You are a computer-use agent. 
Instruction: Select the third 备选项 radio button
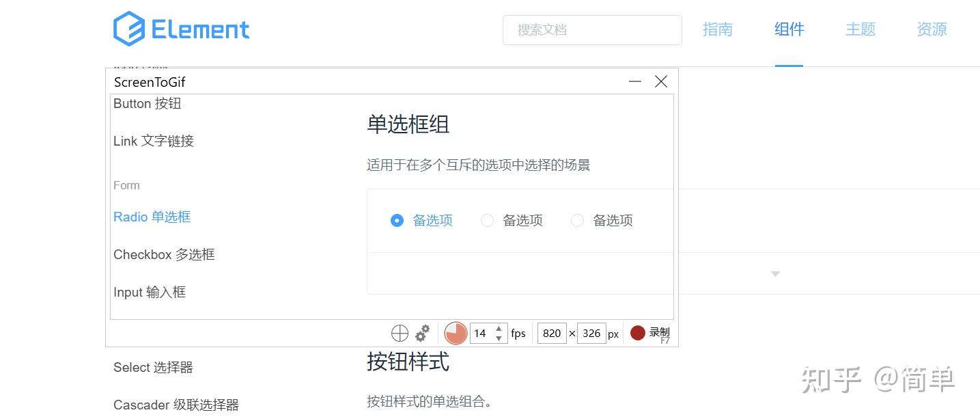point(577,220)
